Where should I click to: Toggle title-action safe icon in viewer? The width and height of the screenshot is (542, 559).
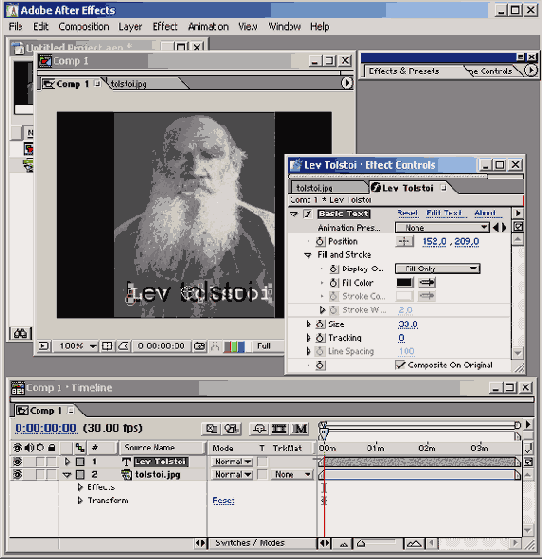(x=107, y=346)
